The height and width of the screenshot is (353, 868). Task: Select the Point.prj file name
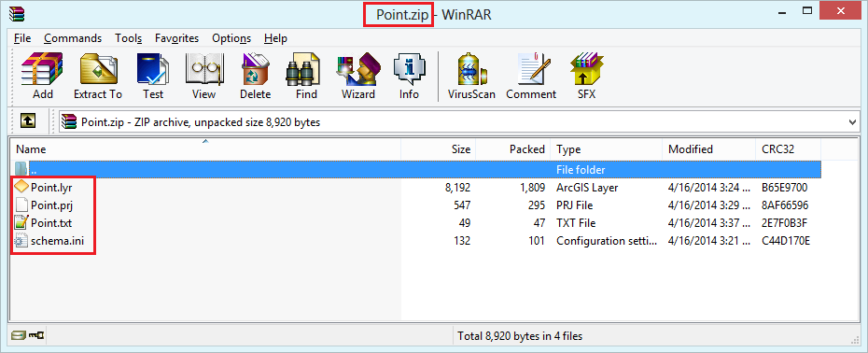(51, 205)
